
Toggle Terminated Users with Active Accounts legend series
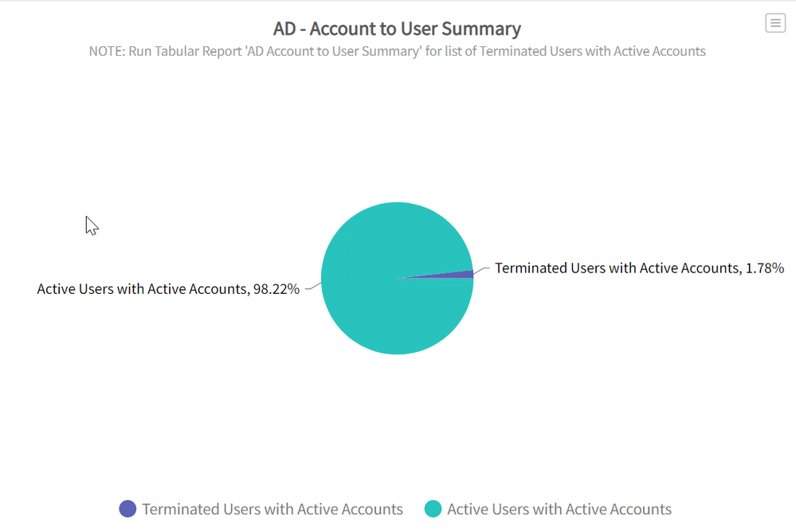click(x=272, y=509)
